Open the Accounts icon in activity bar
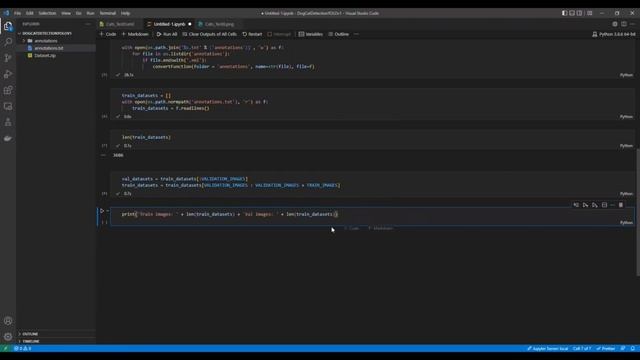 tap(8, 321)
